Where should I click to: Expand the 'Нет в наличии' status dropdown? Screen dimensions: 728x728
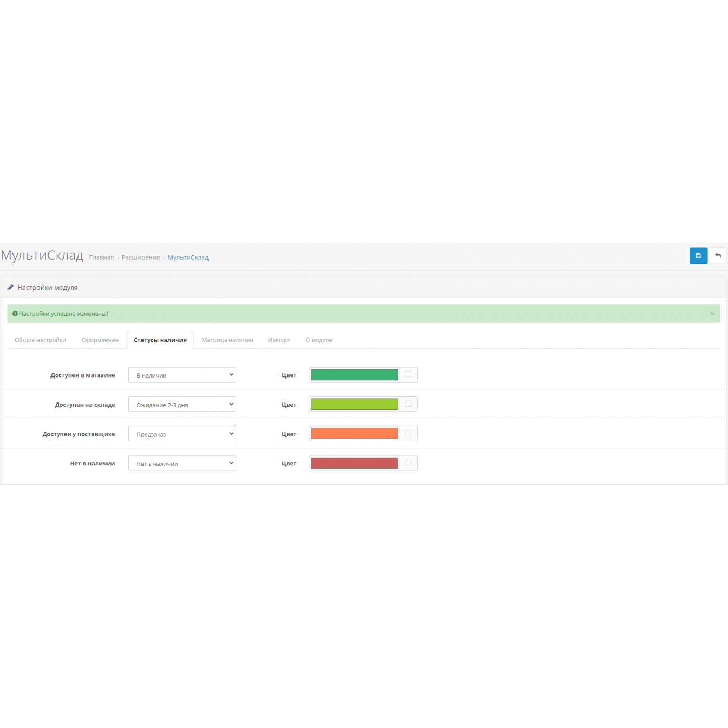tap(182, 463)
